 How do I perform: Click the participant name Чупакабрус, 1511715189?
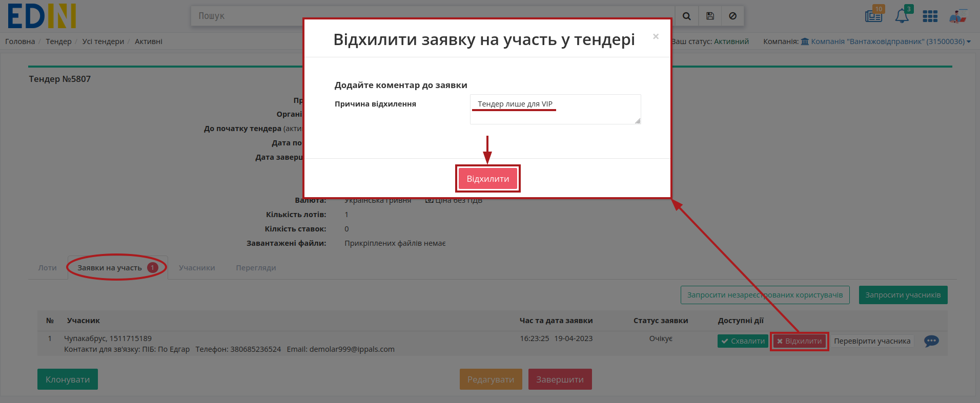coord(108,338)
